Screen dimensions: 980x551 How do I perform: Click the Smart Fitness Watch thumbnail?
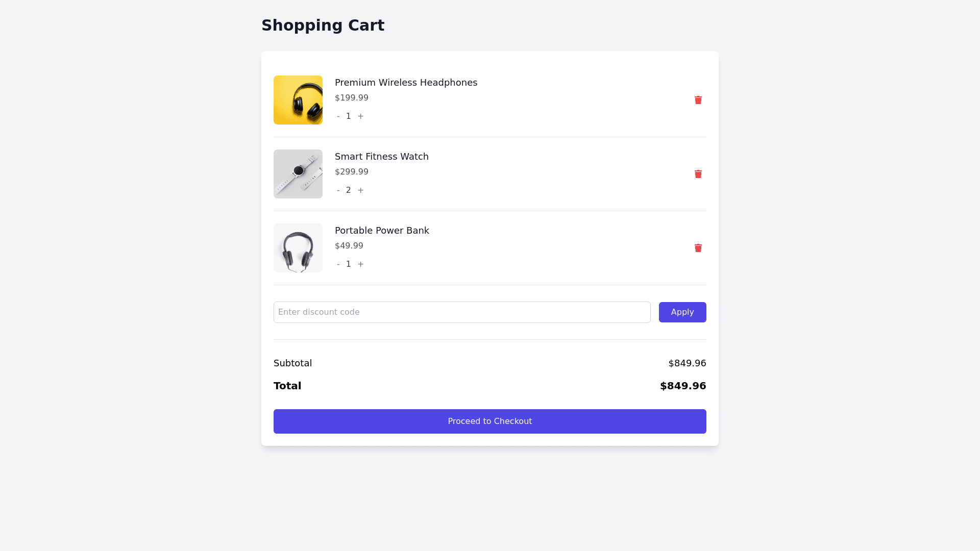click(x=298, y=174)
